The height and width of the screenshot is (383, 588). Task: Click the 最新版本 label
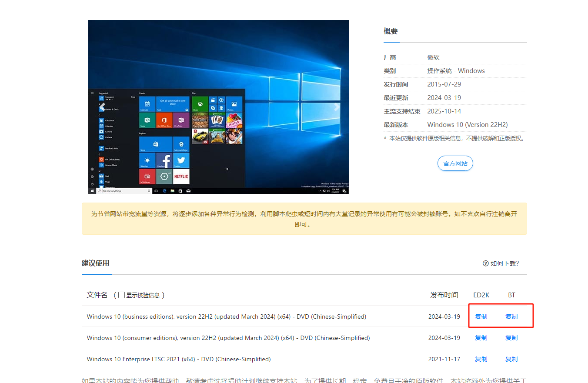pos(396,125)
